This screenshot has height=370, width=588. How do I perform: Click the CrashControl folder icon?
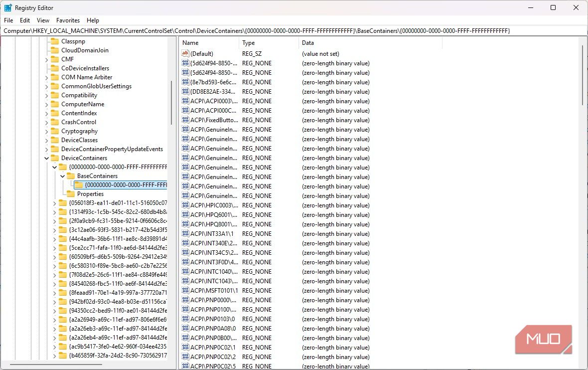55,122
